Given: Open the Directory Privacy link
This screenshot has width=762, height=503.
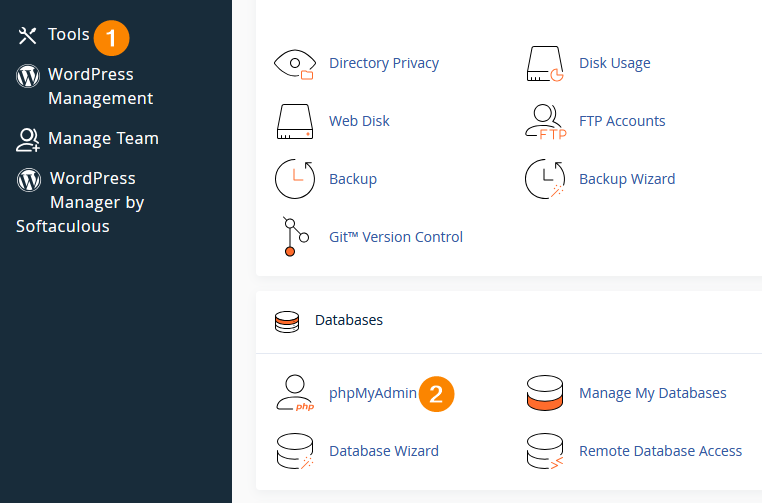Looking at the screenshot, I should [x=384, y=63].
